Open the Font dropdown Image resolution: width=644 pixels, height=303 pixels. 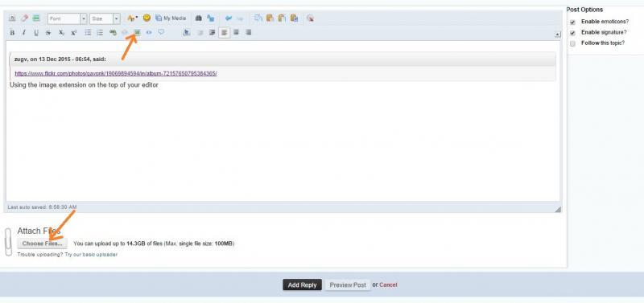(x=68, y=18)
